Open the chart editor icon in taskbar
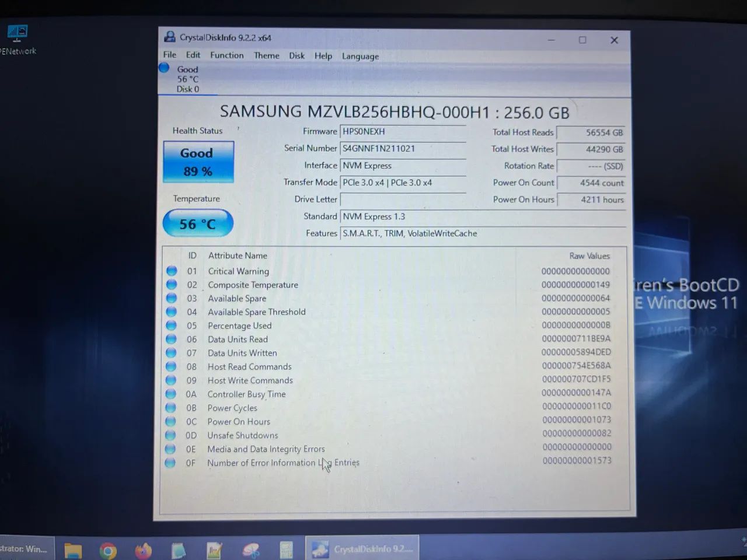Viewport: 747px width, 560px height. point(214,550)
